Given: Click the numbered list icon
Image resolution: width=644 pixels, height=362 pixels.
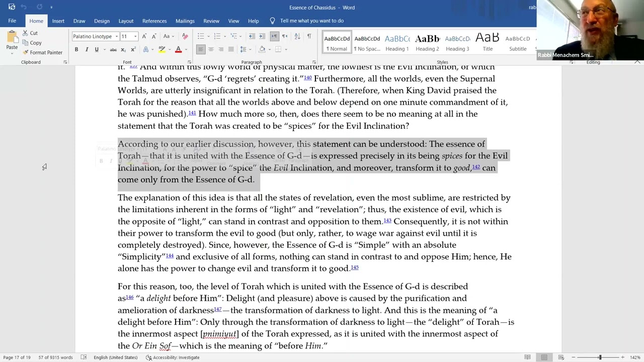Looking at the screenshot, I should [x=217, y=36].
